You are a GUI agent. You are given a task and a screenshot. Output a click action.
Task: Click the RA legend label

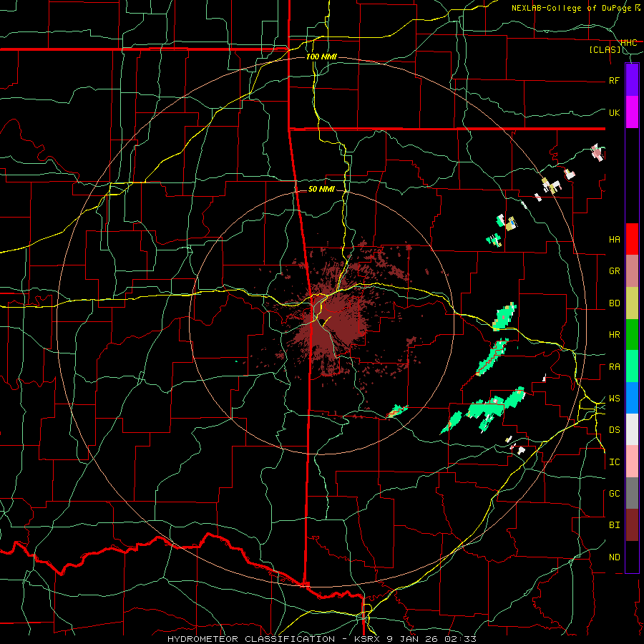point(615,367)
